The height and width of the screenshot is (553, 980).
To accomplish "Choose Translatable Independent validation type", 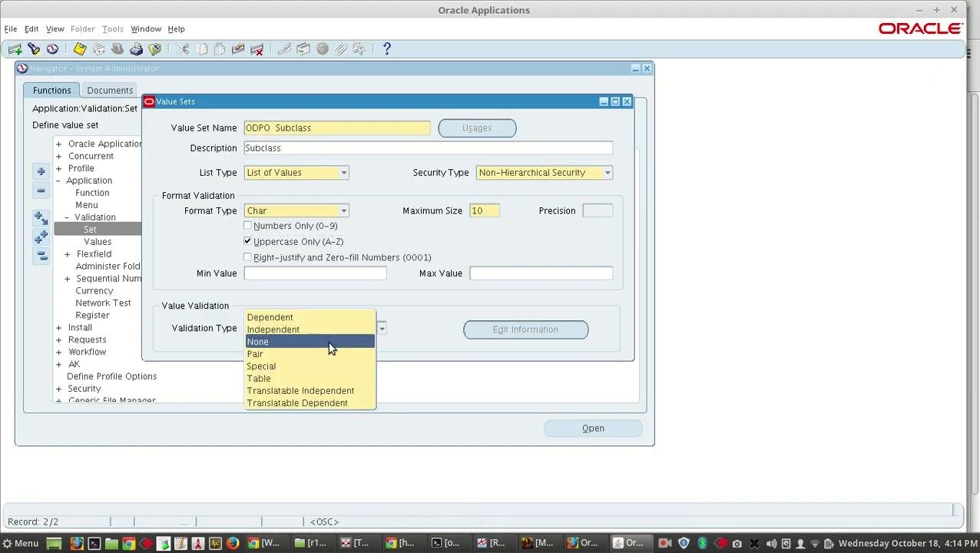I will pyautogui.click(x=310, y=391).
